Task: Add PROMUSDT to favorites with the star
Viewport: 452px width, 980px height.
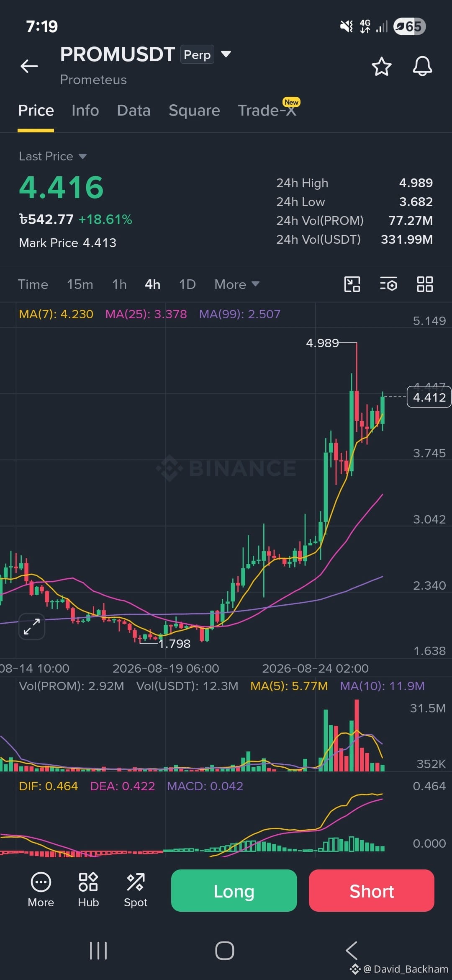Action: coord(381,67)
